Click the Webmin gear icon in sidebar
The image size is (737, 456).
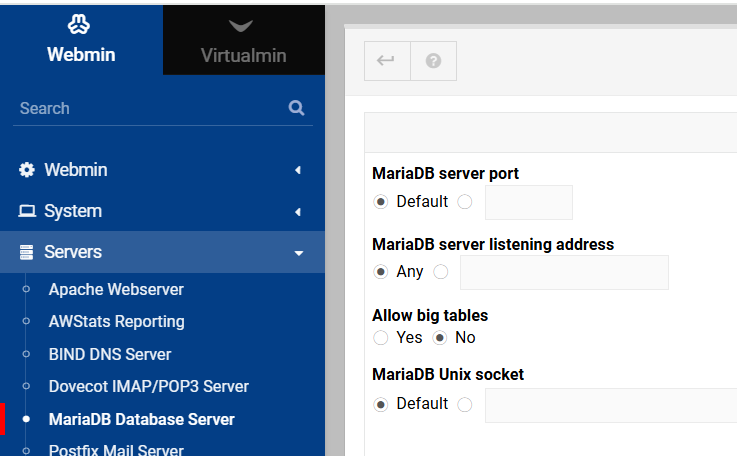click(x=27, y=170)
